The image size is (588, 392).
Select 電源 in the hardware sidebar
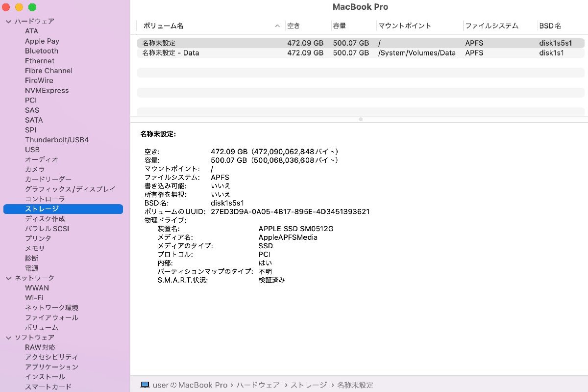click(x=32, y=268)
